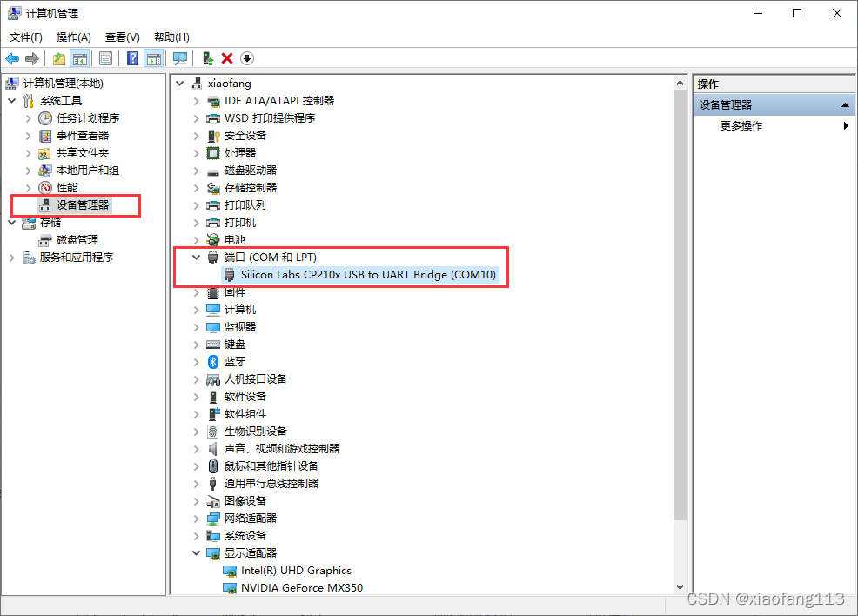Select the 打印队列 category
The image size is (858, 616).
pyautogui.click(x=245, y=205)
